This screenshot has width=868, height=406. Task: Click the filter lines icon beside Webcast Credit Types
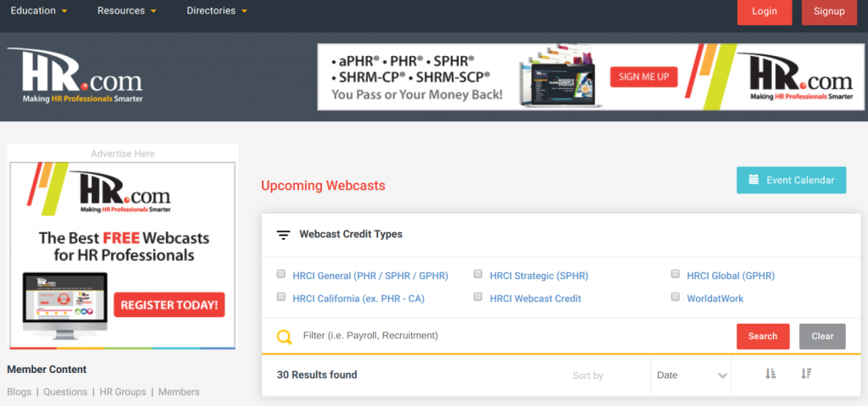283,235
